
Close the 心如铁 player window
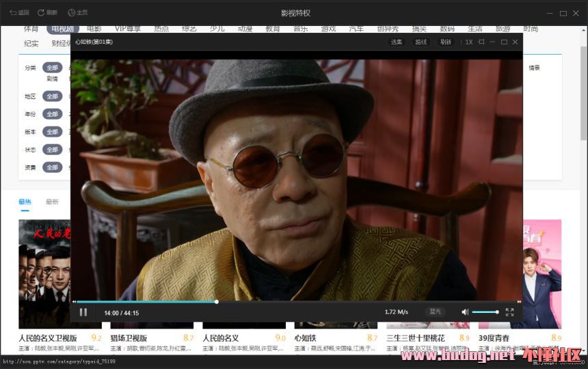coord(516,42)
